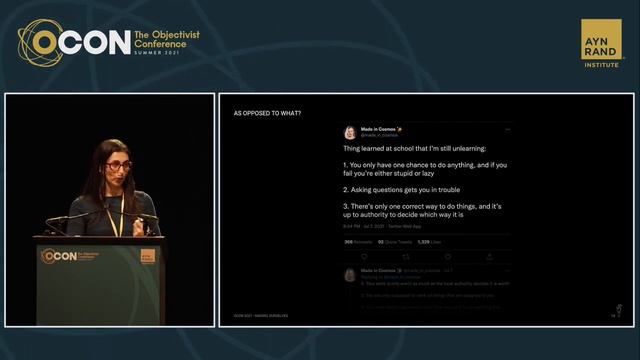Click the retweet icon under the tweet
This screenshot has width=640, height=360.
(406, 257)
